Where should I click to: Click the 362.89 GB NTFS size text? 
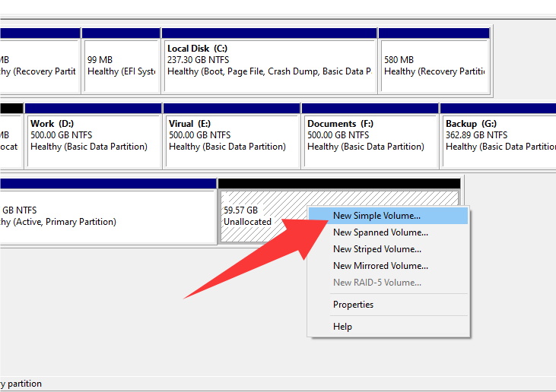click(x=476, y=135)
